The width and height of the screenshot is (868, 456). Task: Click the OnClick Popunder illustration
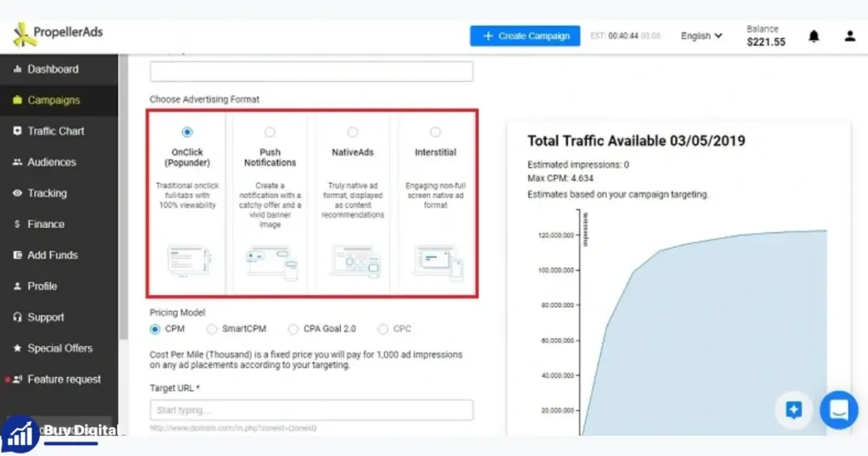coord(188,261)
